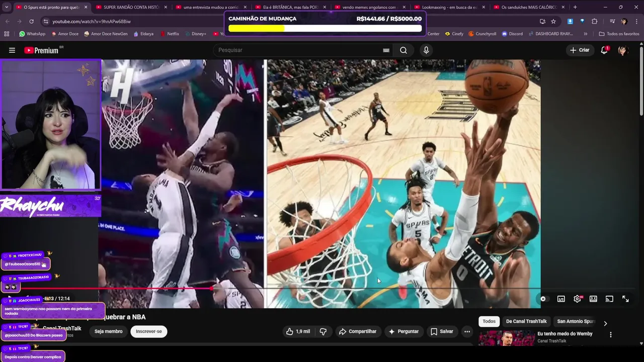Open a new browser tab with plus
This screenshot has height=362, width=644.
coord(575,7)
